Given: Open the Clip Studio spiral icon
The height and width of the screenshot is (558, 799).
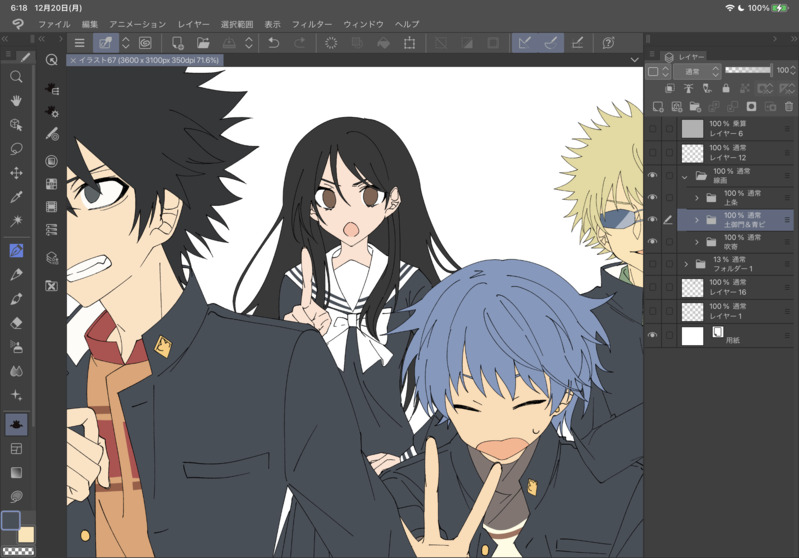Looking at the screenshot, I should (x=145, y=43).
